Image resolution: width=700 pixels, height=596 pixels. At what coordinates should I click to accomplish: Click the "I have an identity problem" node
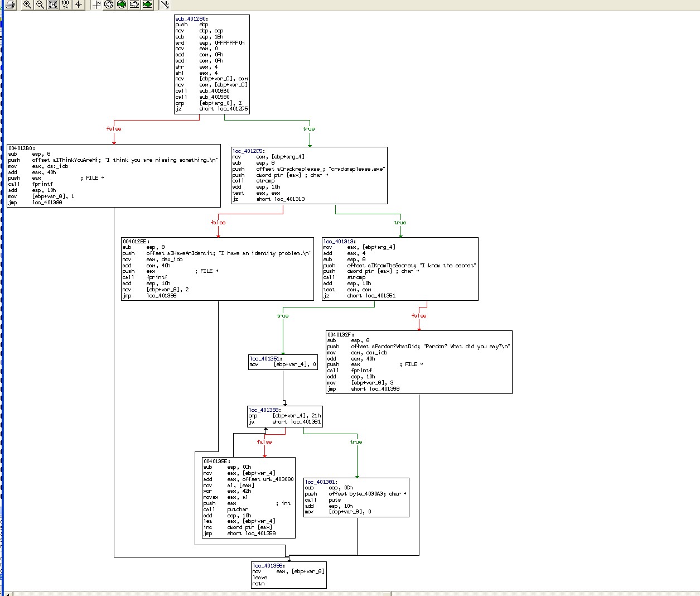(218, 269)
